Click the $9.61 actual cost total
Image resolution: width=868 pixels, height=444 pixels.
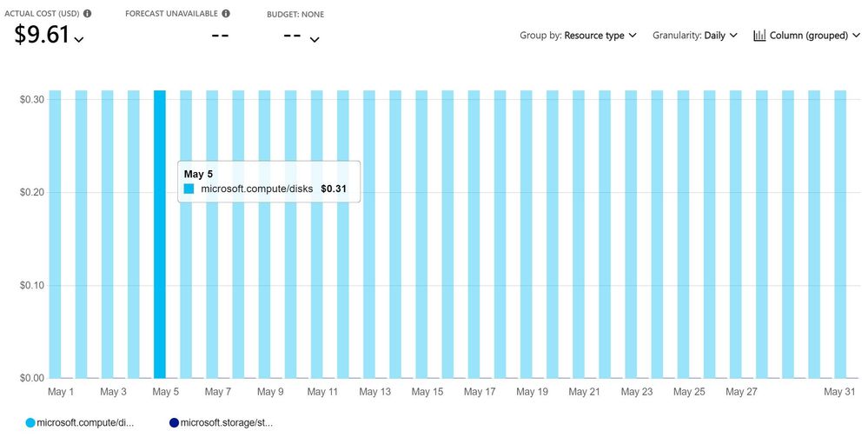point(42,35)
